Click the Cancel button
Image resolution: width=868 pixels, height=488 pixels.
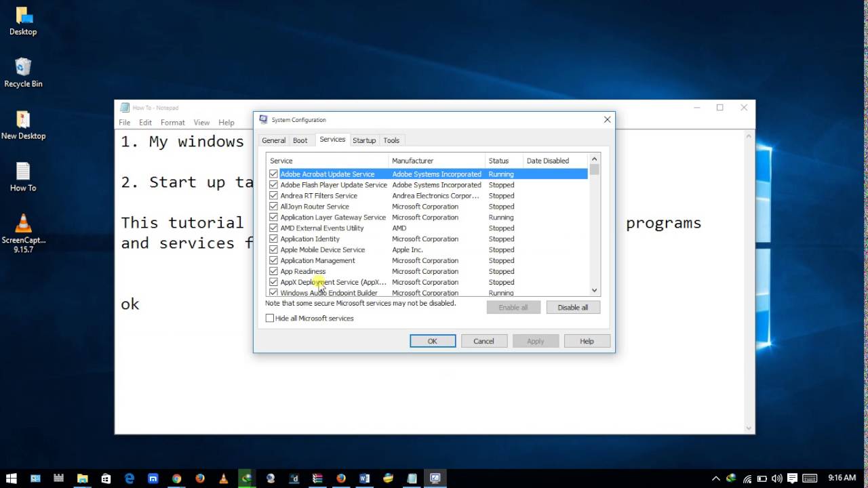[x=484, y=341]
